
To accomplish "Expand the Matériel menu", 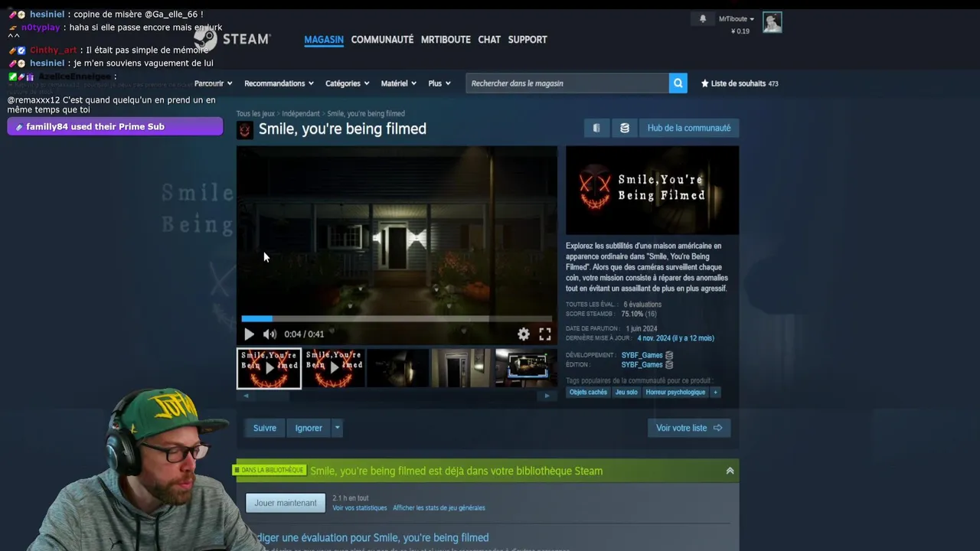I will point(399,83).
